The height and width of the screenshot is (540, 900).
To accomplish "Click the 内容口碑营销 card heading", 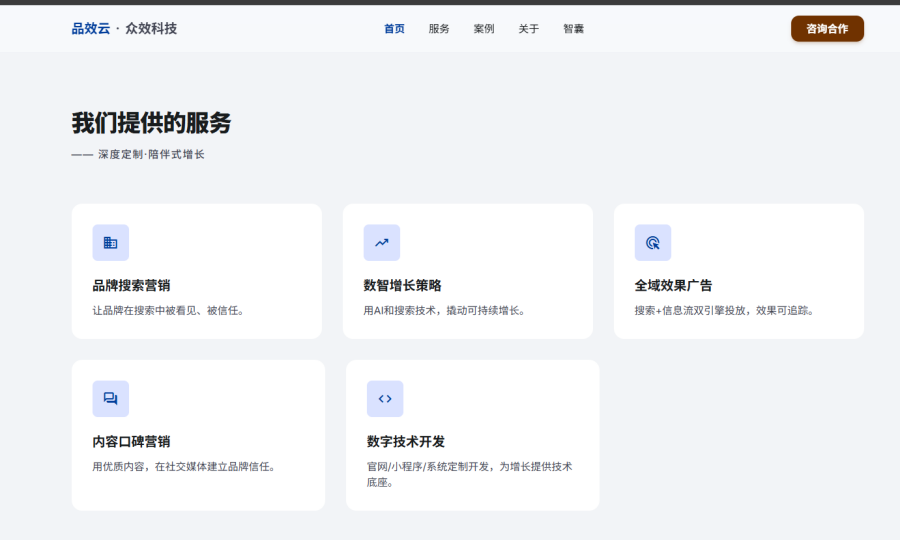I will tap(131, 441).
